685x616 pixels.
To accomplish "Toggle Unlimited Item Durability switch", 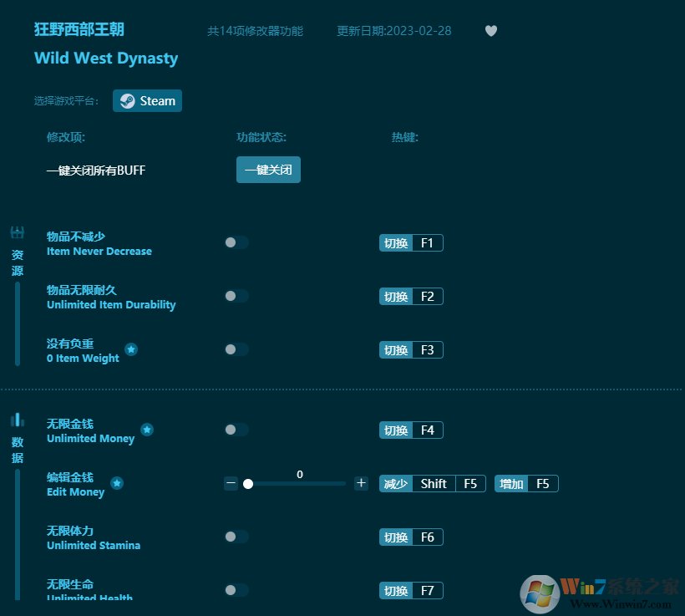I will (236, 296).
